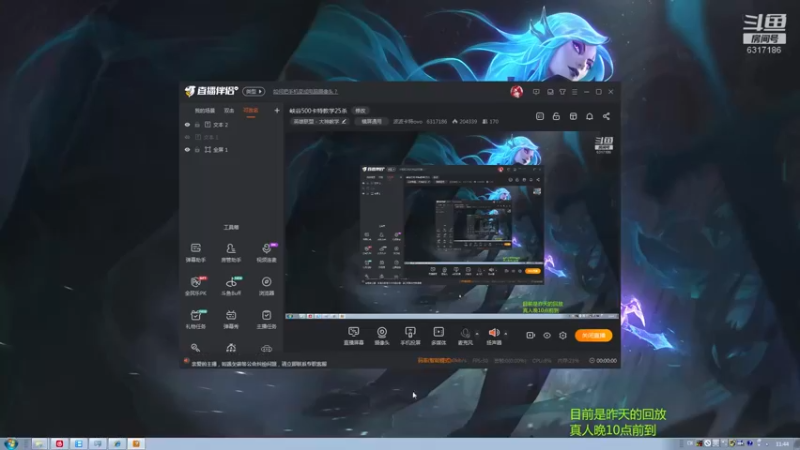Mute the 麦克风 microphone

465,336
